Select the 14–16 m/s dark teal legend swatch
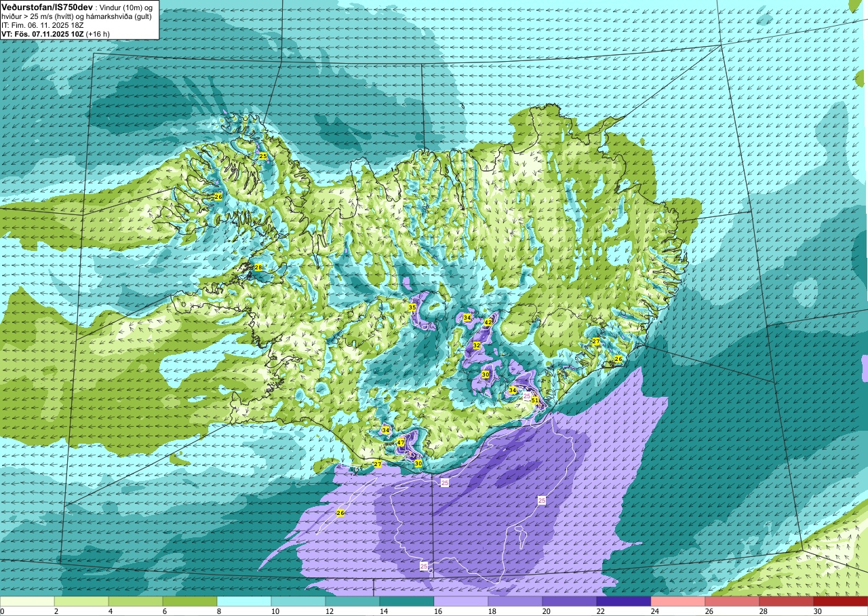This screenshot has width=868, height=616. 407,601
